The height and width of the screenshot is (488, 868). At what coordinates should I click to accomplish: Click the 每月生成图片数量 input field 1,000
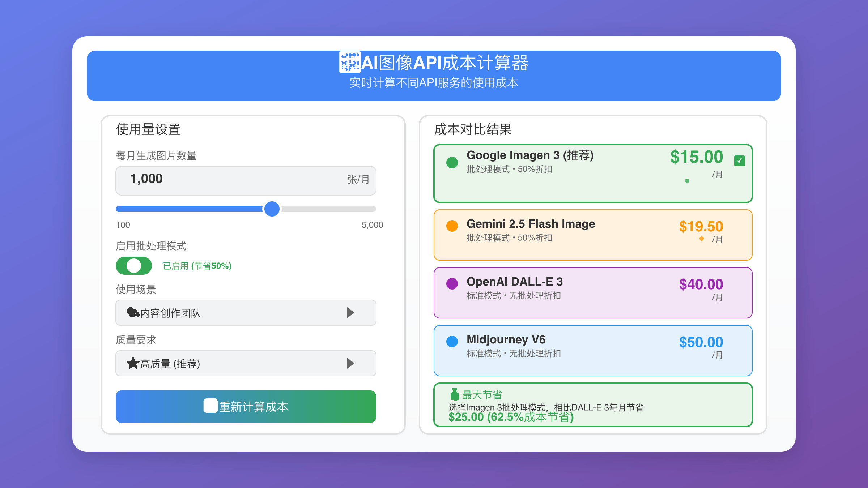click(x=246, y=181)
